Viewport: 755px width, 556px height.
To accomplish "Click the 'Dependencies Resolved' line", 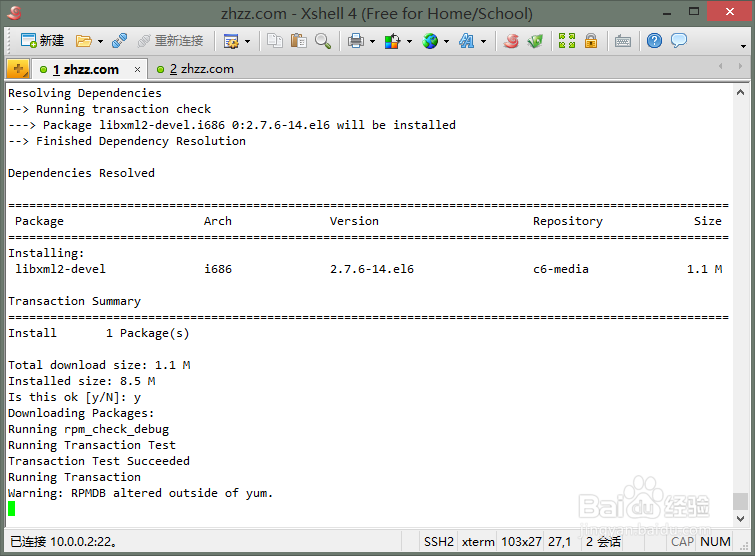I will pyautogui.click(x=81, y=173).
